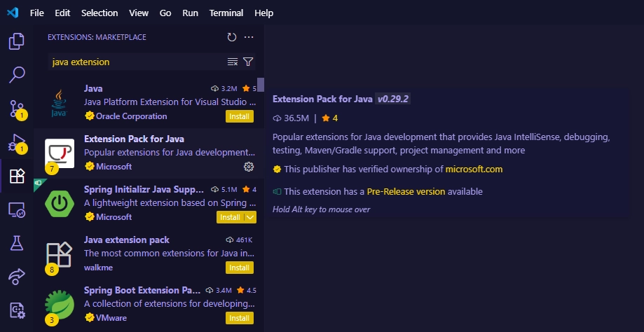Open the Remote Explorer view icon

(17, 209)
